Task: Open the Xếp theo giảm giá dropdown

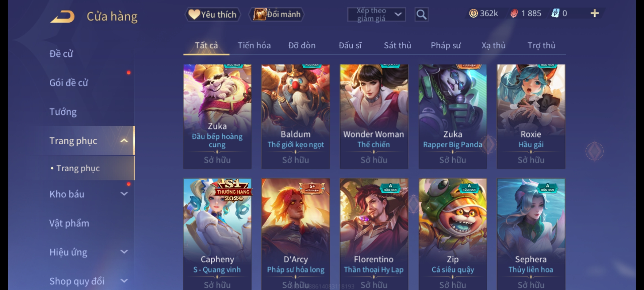Action: (x=376, y=15)
